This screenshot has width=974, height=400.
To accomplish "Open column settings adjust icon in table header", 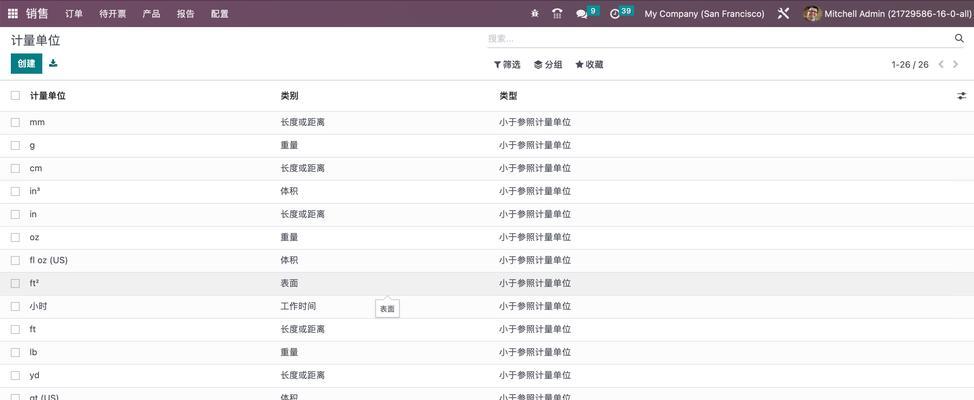I will coord(961,96).
